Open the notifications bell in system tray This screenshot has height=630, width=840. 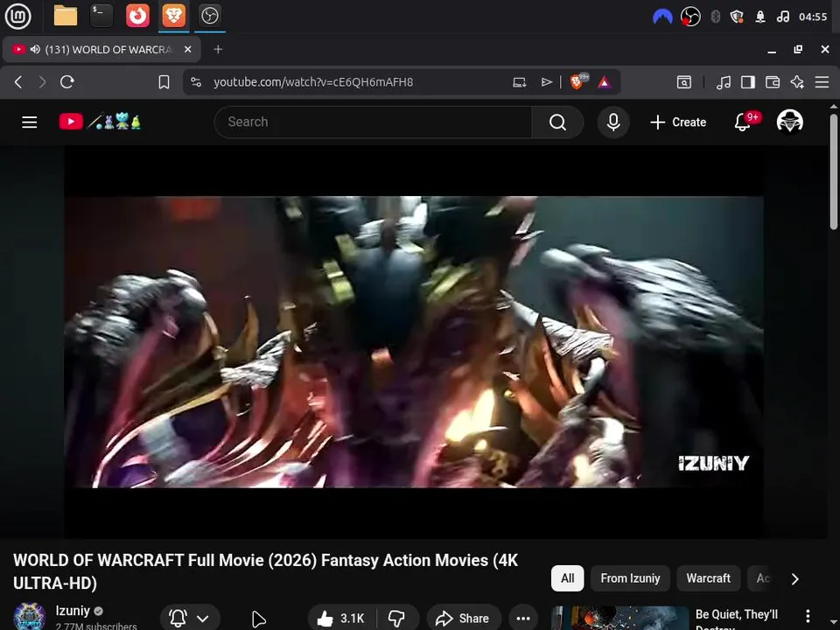point(760,17)
